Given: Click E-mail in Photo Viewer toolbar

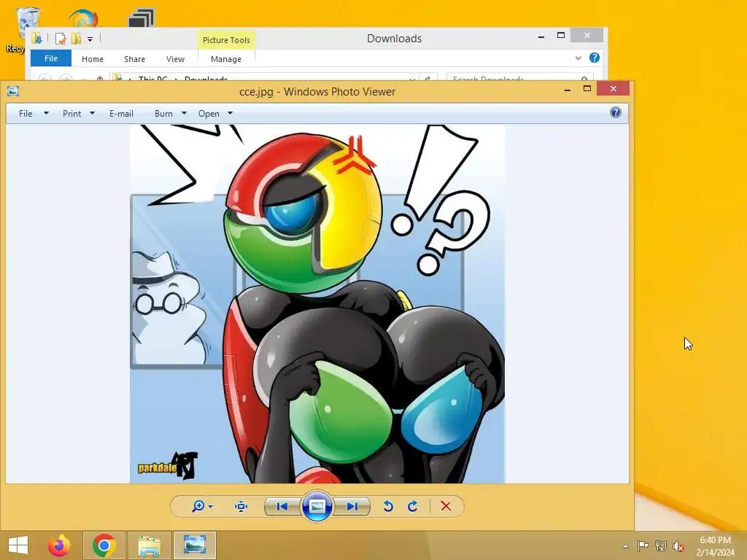Looking at the screenshot, I should 122,113.
